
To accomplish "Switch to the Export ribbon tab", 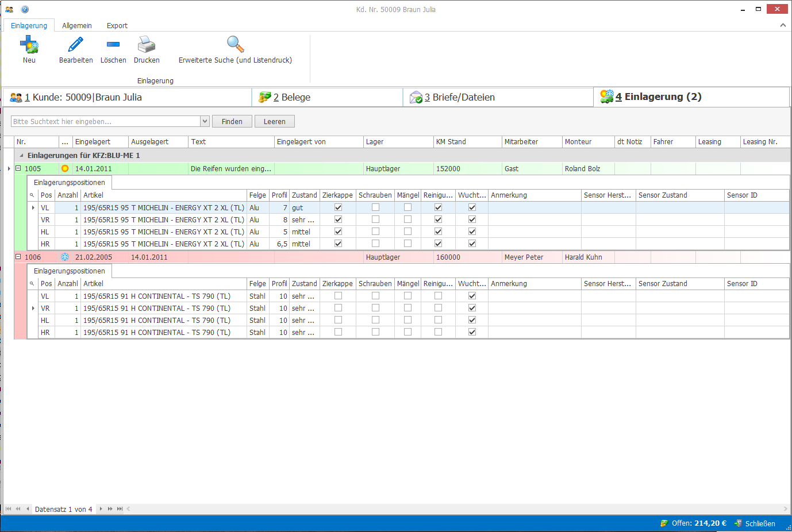I will 117,26.
